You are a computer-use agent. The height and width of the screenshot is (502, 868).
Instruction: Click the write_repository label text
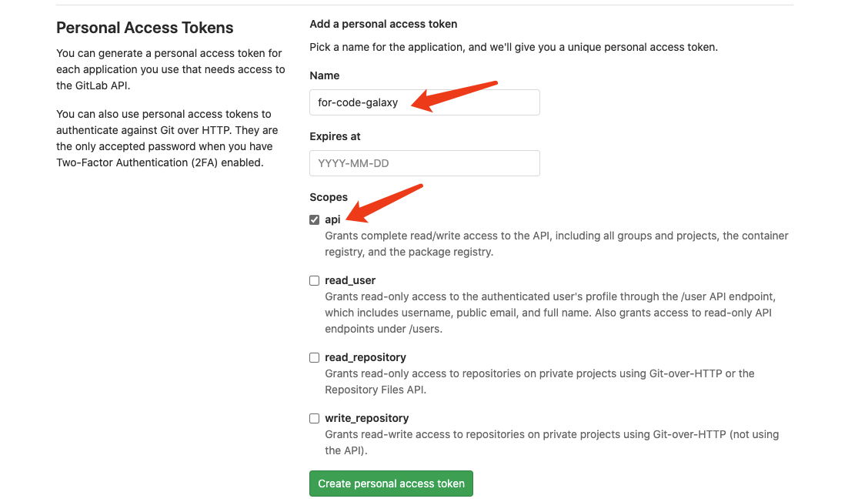[x=367, y=418]
